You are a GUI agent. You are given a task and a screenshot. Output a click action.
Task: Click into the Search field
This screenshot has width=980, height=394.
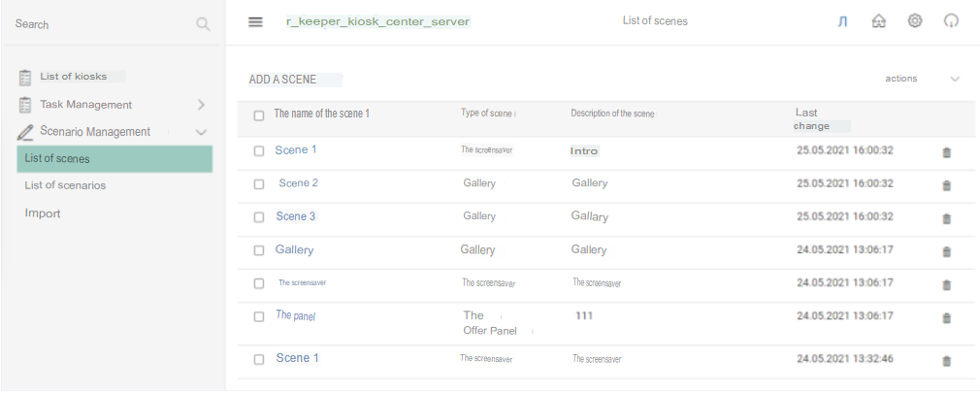pyautogui.click(x=97, y=24)
